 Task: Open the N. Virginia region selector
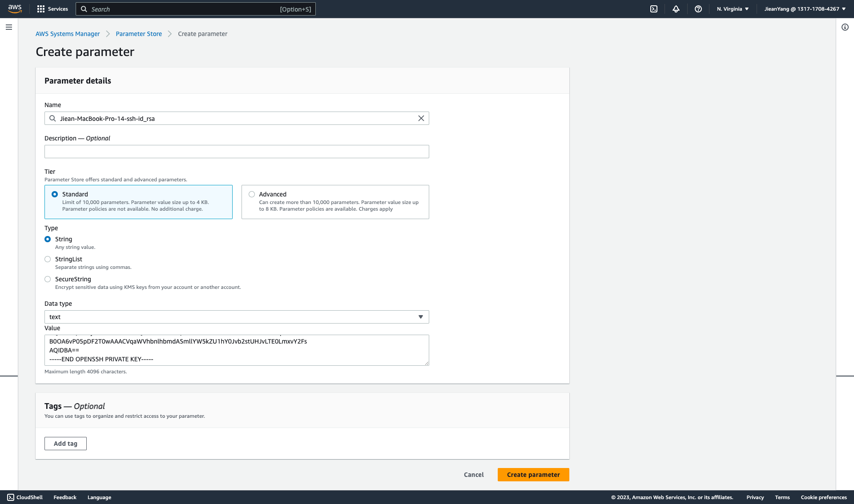tap(733, 9)
